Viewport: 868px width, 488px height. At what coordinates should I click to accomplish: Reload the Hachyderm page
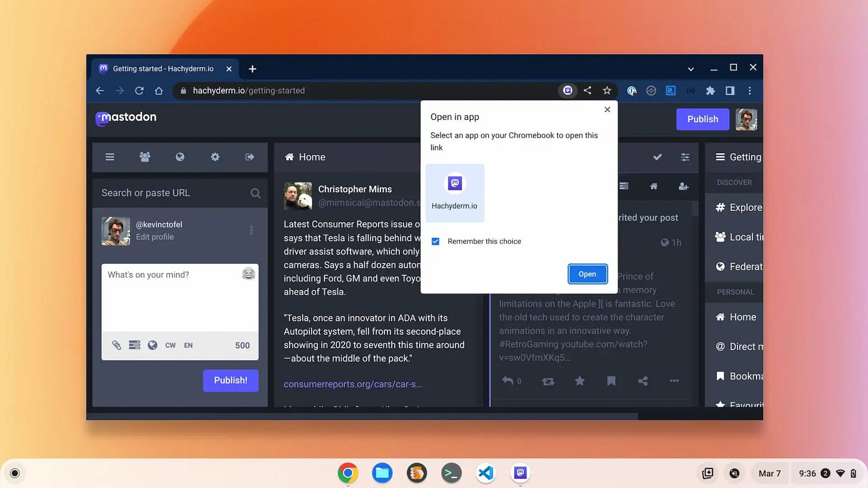139,91
